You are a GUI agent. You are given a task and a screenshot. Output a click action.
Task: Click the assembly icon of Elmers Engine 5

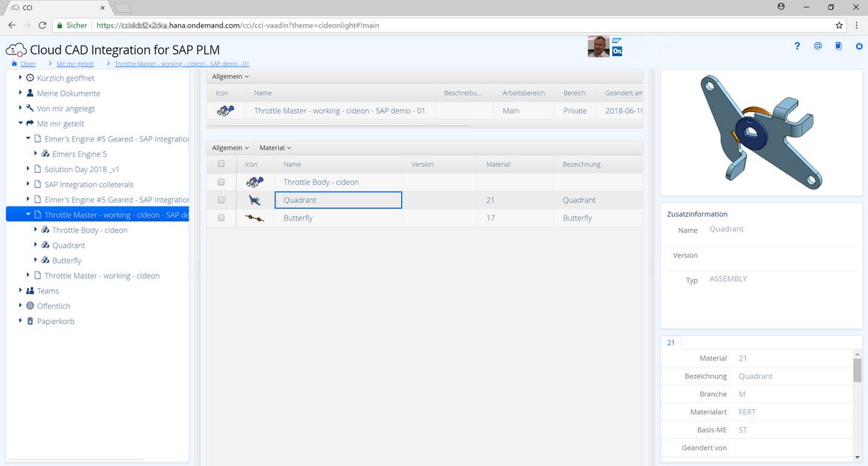click(46, 153)
